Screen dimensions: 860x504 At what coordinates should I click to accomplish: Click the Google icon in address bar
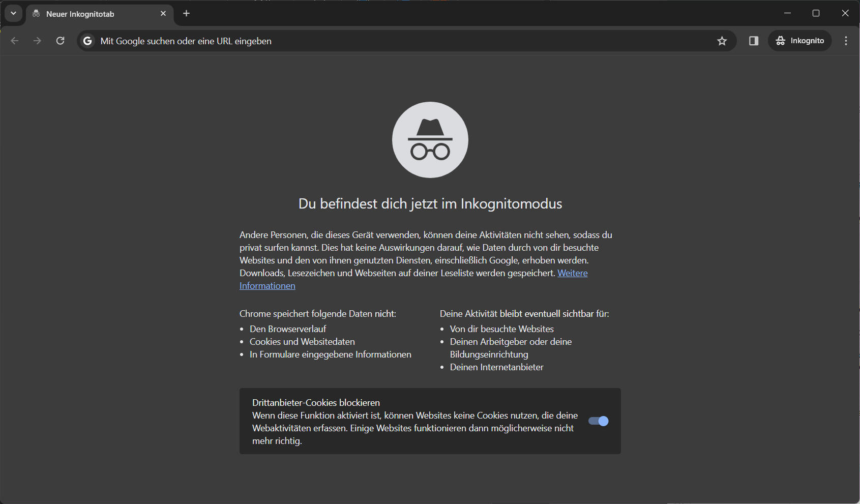coord(88,41)
